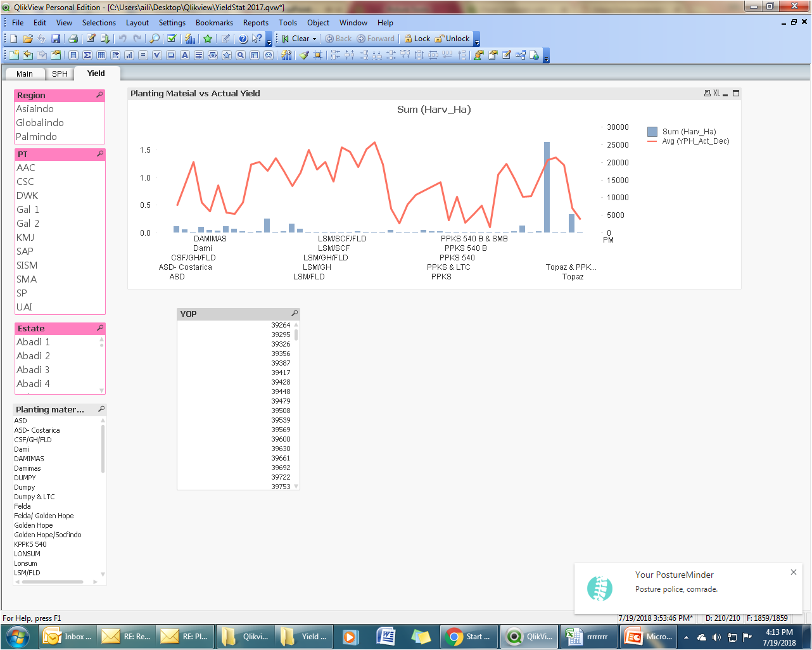This screenshot has width=812, height=650.
Task: Click the Unlock selections button
Action: click(452, 39)
